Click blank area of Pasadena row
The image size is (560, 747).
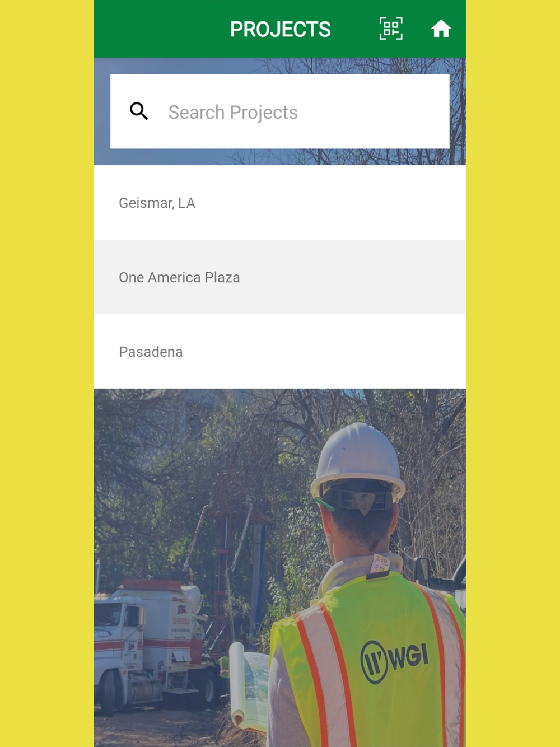[x=336, y=352]
